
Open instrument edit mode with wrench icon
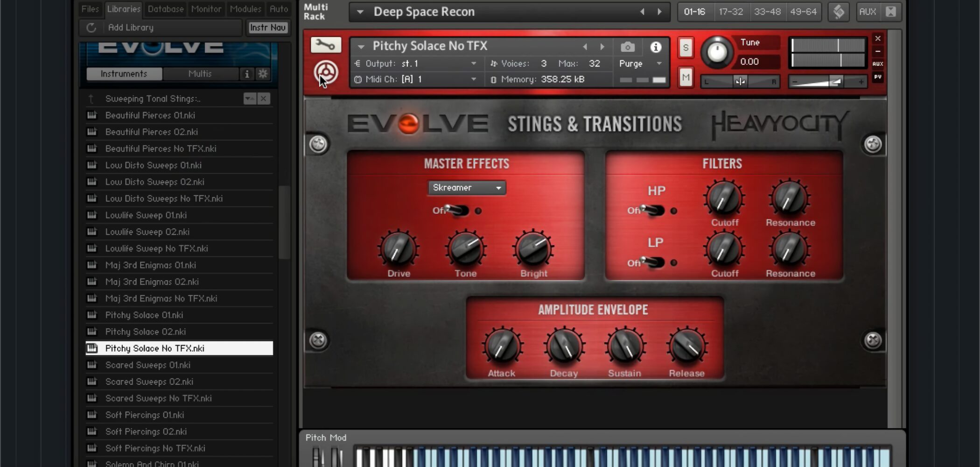tap(326, 45)
